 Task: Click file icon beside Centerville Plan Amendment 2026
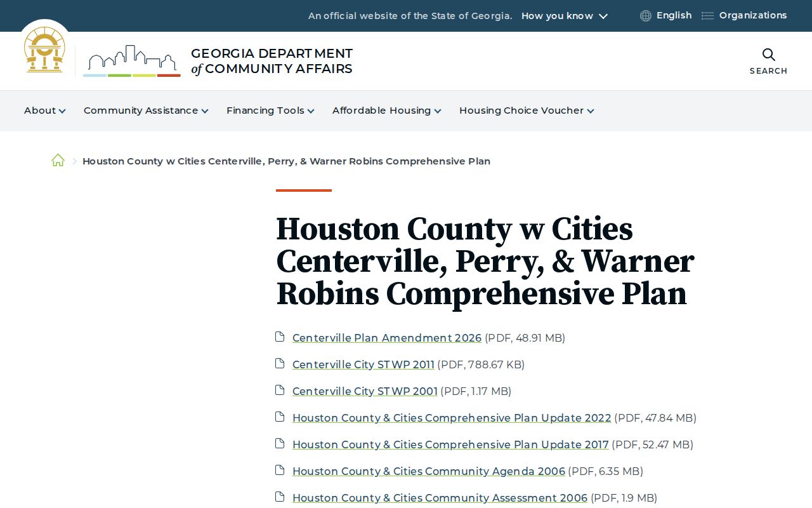(x=280, y=337)
